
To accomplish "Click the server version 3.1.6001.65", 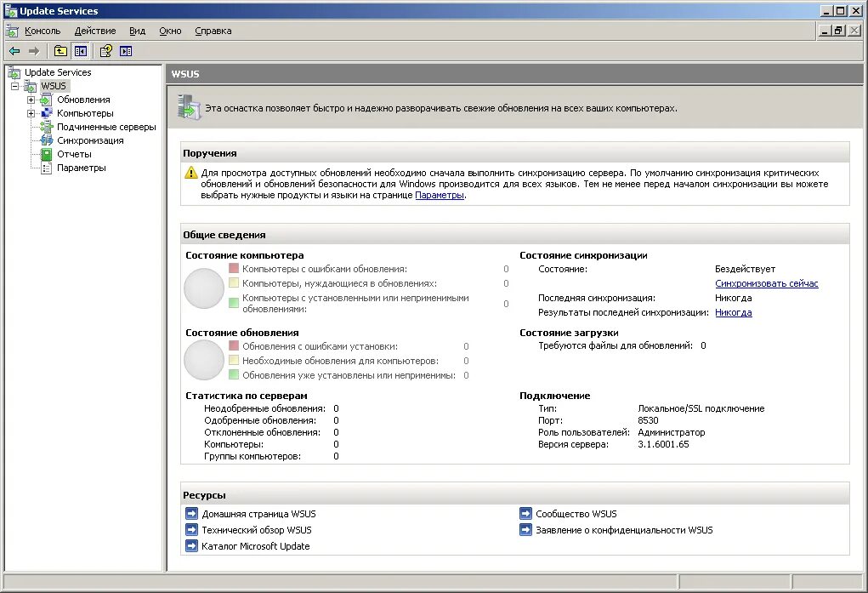I will [663, 444].
